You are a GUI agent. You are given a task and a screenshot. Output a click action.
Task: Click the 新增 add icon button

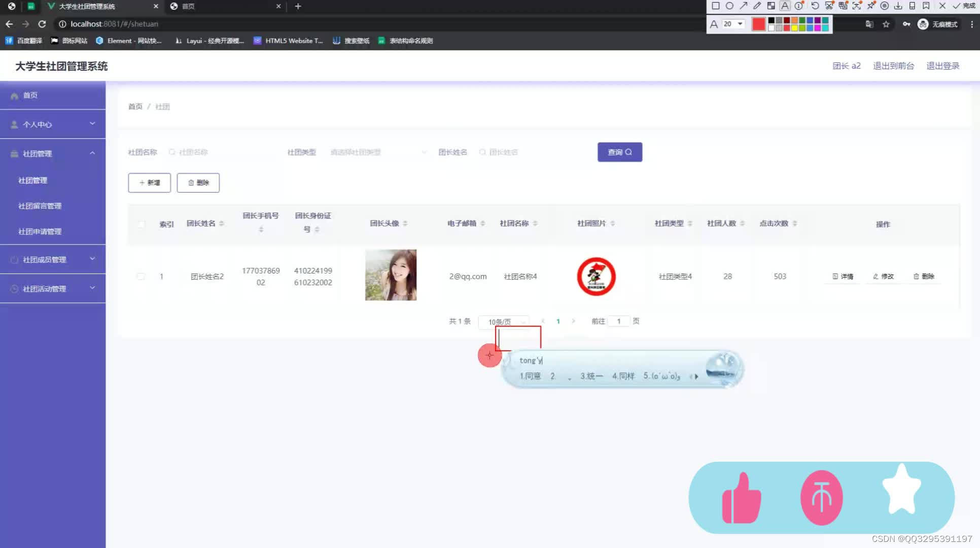(x=149, y=182)
